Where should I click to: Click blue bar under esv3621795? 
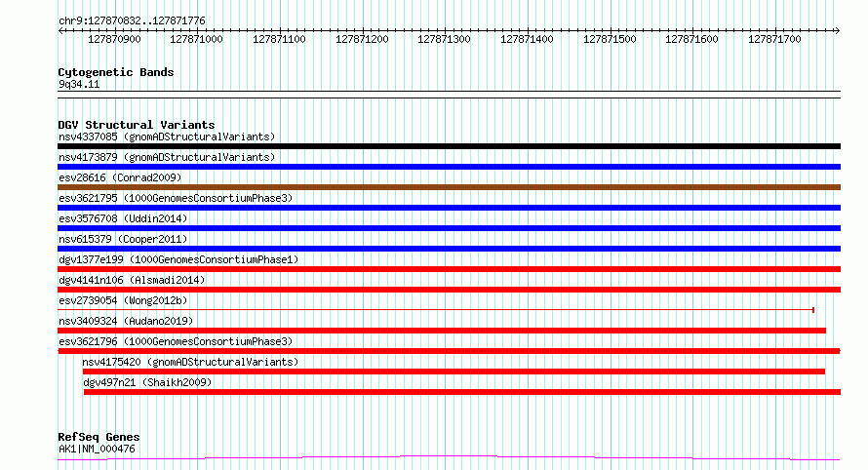point(449,208)
